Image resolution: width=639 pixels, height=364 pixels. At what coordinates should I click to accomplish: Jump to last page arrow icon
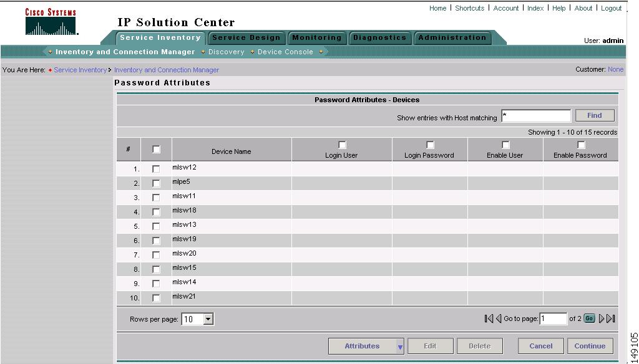pyautogui.click(x=611, y=318)
